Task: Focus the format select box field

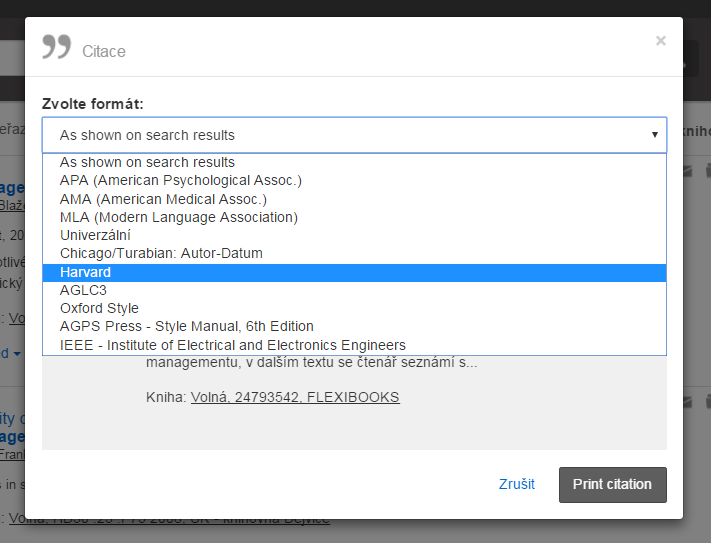Action: (354, 135)
